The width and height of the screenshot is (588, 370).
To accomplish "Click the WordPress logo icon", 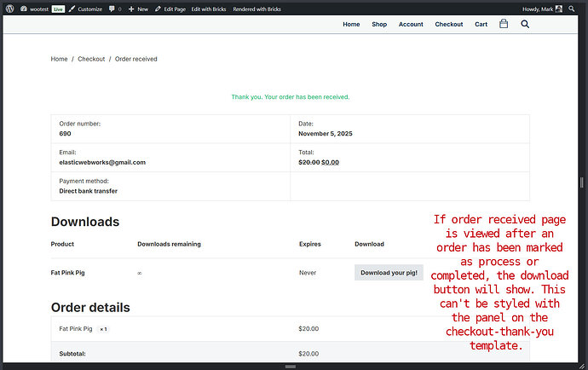I will click(x=9, y=9).
